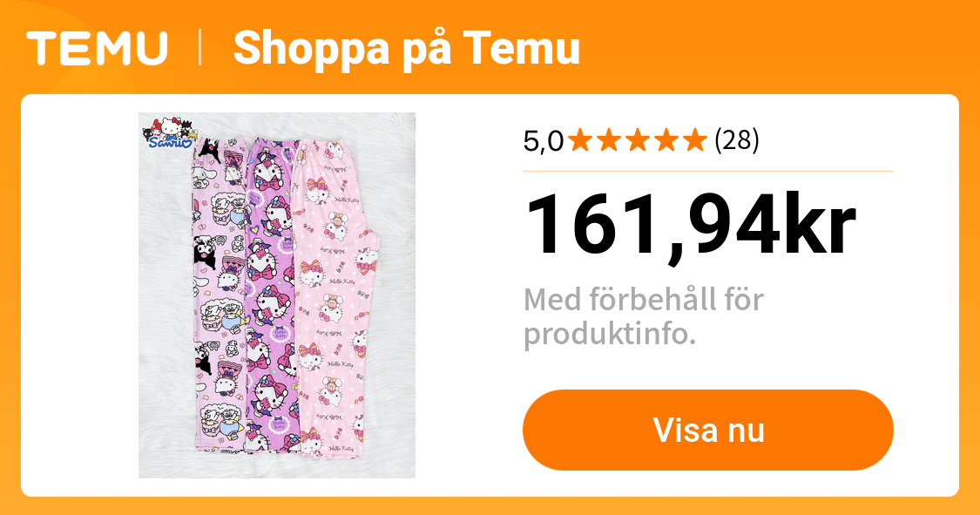The height and width of the screenshot is (515, 980).
Task: Select the fifth orange rating star
Action: 696,139
